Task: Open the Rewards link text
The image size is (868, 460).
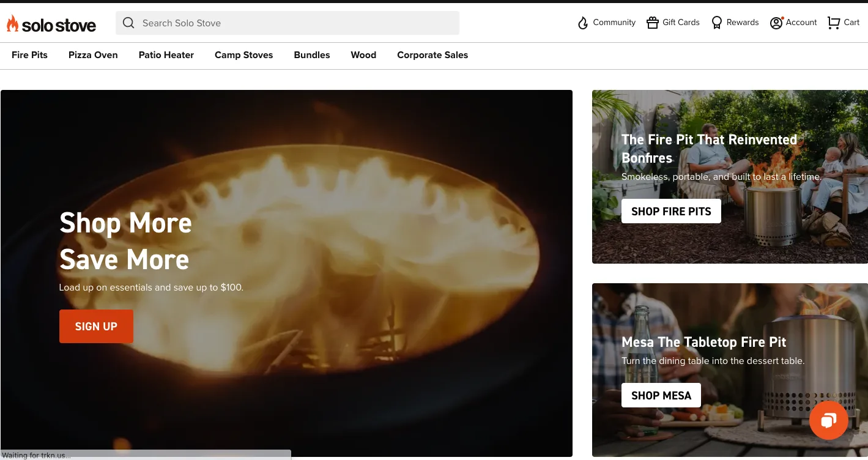Action: (x=743, y=23)
